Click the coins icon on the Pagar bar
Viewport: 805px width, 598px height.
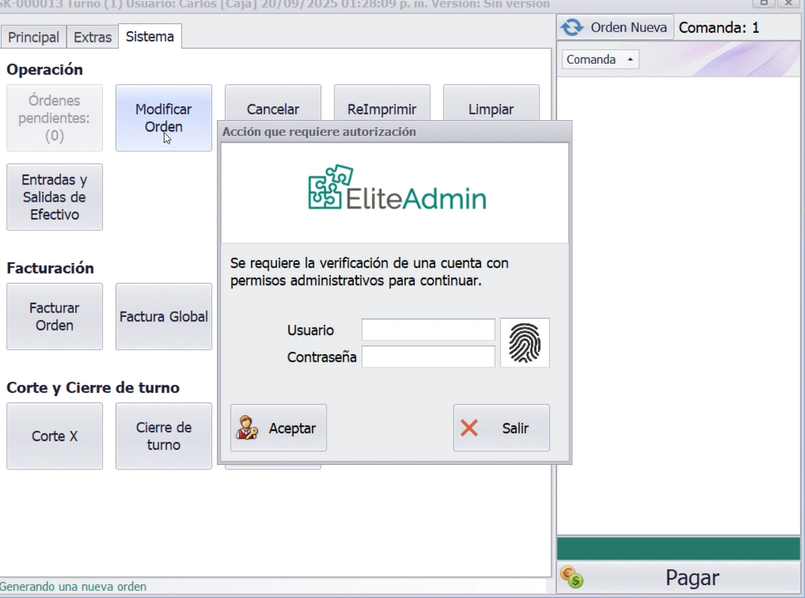click(572, 578)
